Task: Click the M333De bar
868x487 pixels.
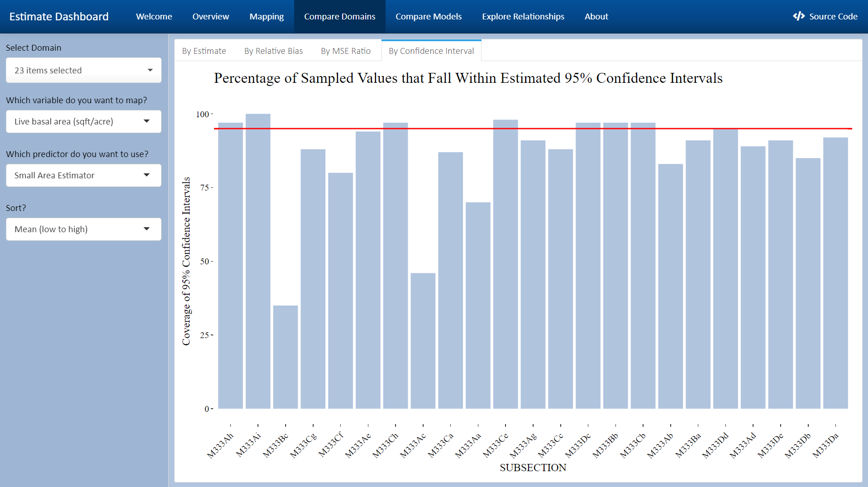Action: click(x=781, y=275)
